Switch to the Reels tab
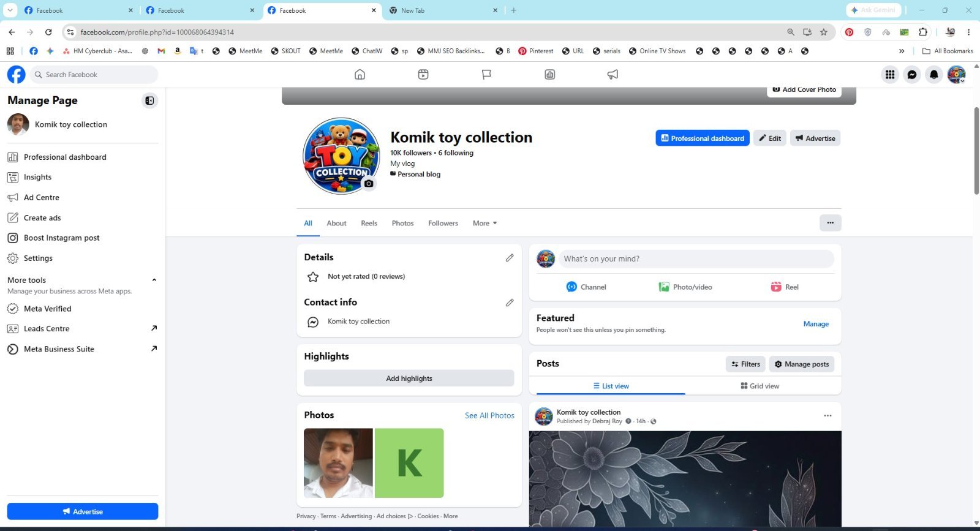 pyautogui.click(x=369, y=224)
